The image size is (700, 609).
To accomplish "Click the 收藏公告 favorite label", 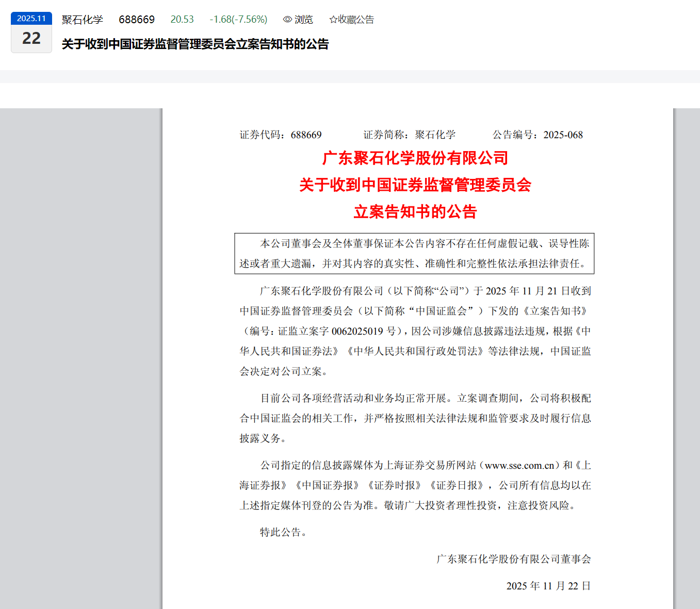I will point(356,20).
